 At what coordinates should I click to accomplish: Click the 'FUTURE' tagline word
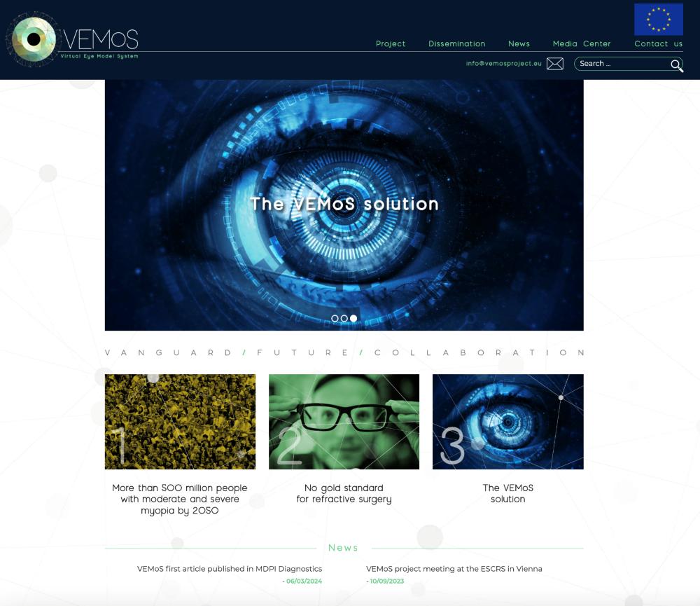[302, 352]
